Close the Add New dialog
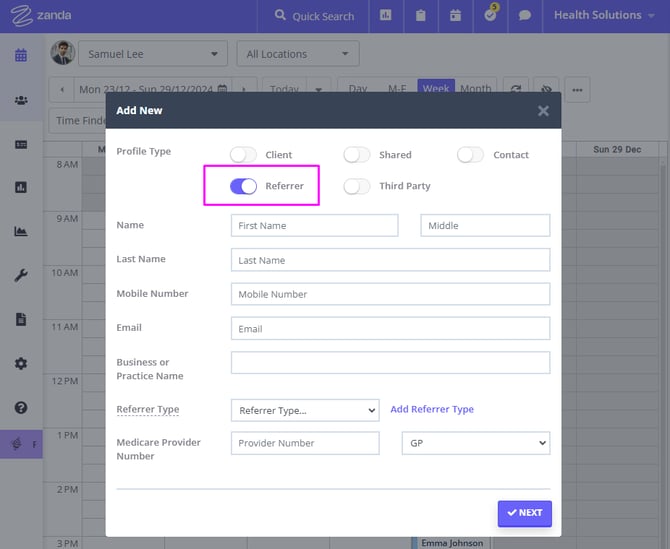This screenshot has width=670, height=549. (x=543, y=111)
